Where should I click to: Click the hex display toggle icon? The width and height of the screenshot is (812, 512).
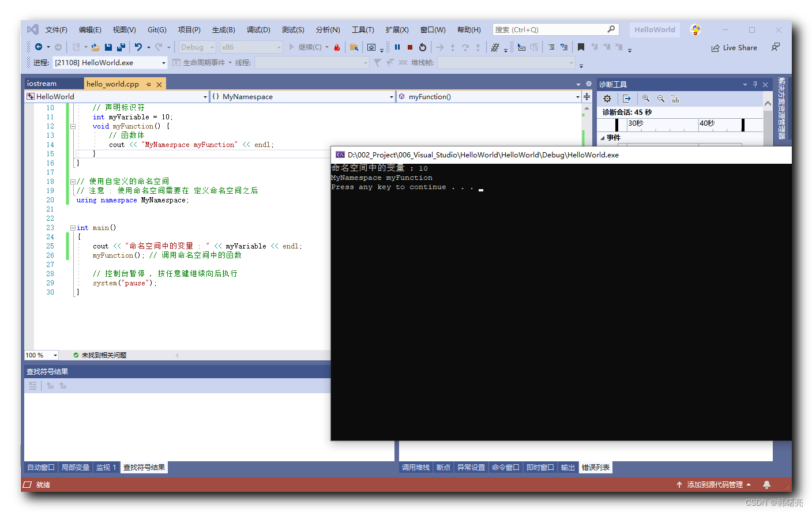495,47
